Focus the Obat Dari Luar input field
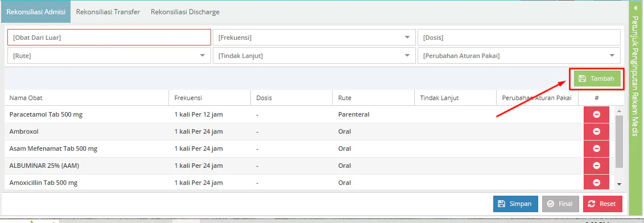 point(109,38)
